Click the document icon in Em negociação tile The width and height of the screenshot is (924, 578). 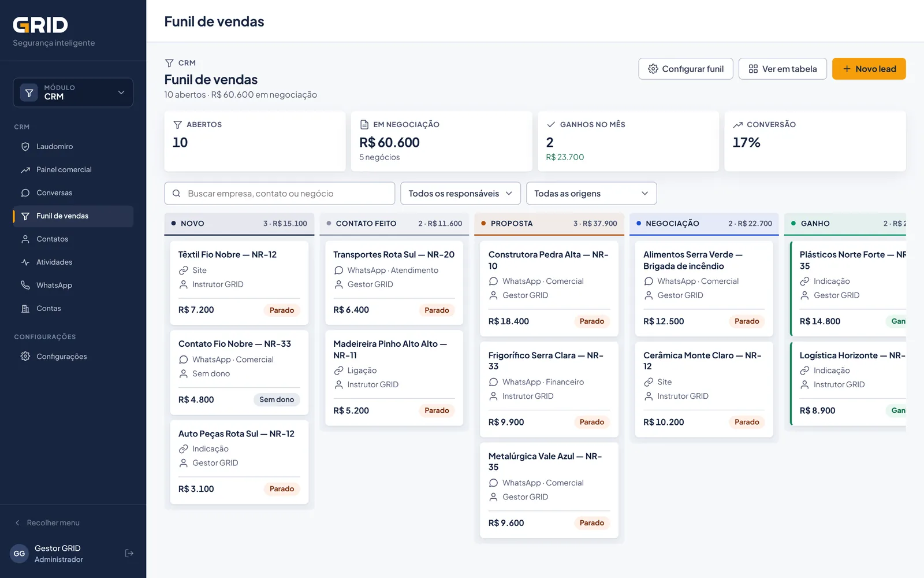pyautogui.click(x=364, y=125)
